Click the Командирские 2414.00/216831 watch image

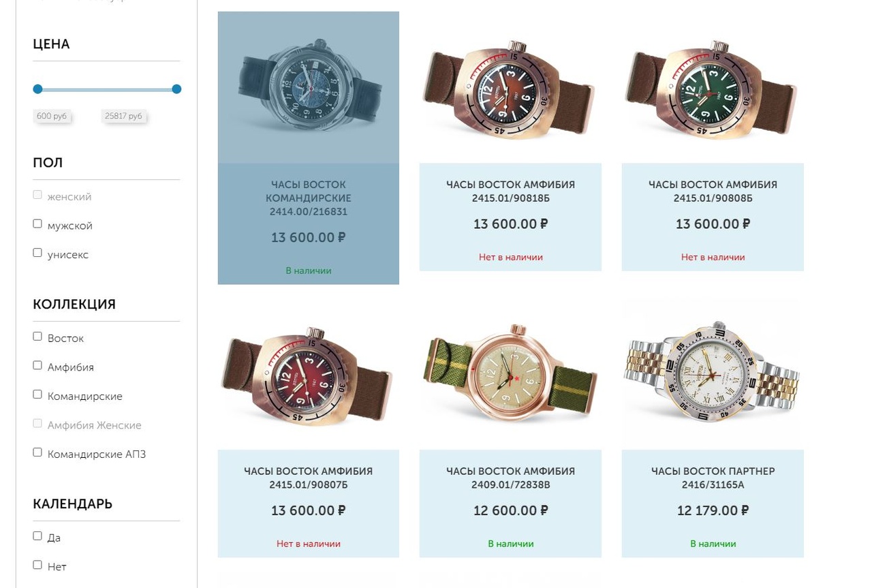[x=309, y=87]
